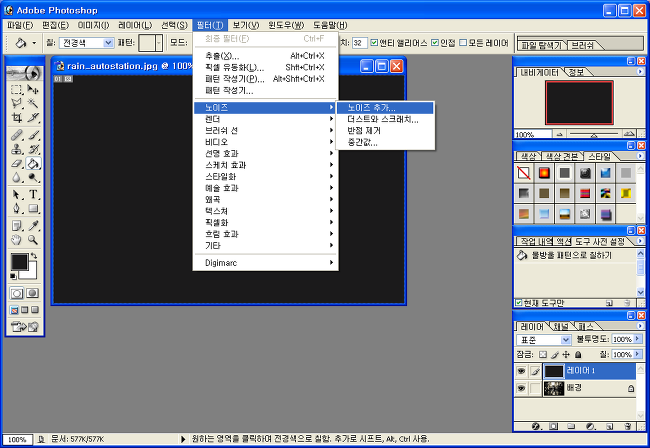The height and width of the screenshot is (448, 650).
Task: Add a layer mask from the Layers panel
Action: (553, 426)
